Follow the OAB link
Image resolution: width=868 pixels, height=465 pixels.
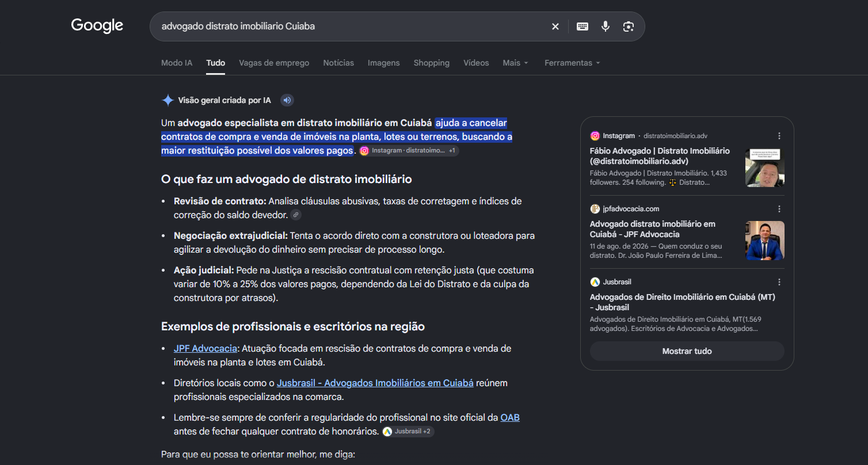(x=510, y=417)
